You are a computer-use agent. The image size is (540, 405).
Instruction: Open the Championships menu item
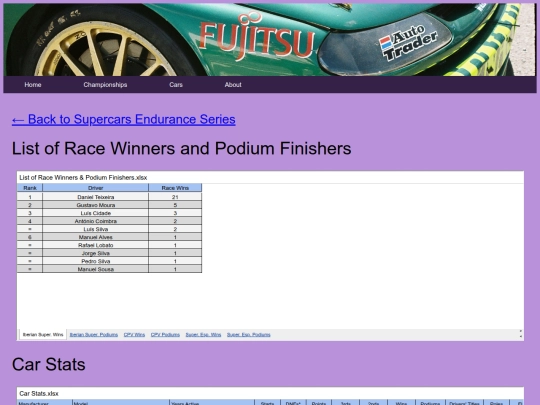[105, 85]
